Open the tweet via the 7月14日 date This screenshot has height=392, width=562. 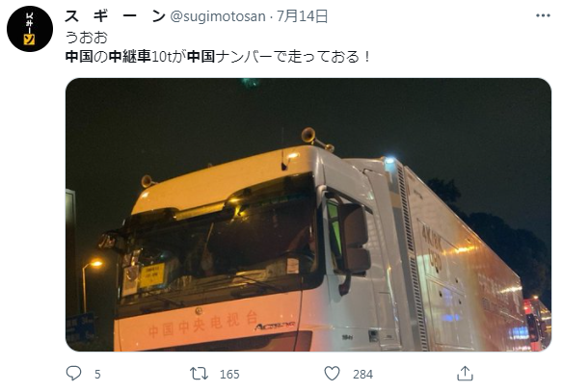(x=302, y=16)
